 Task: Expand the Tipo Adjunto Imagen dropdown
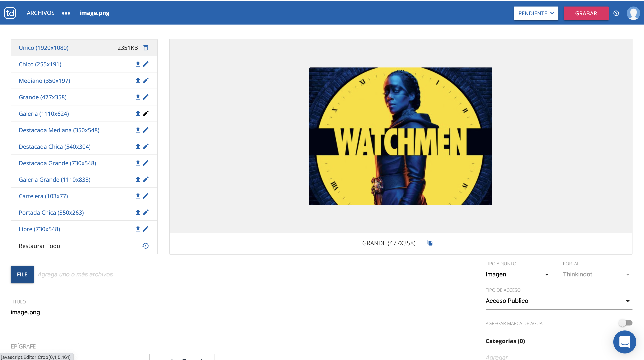tap(518, 274)
